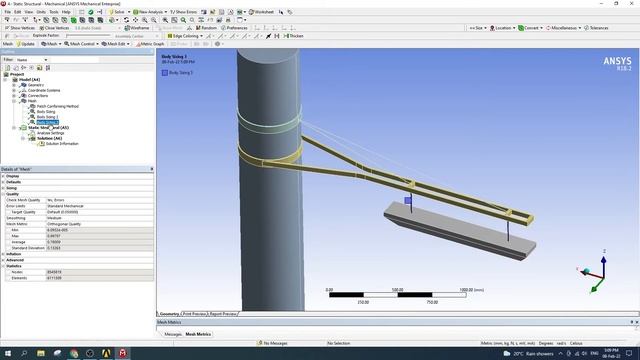Switch to the Report Preview tab
Viewport: 640px width, 360px height.
(223, 314)
